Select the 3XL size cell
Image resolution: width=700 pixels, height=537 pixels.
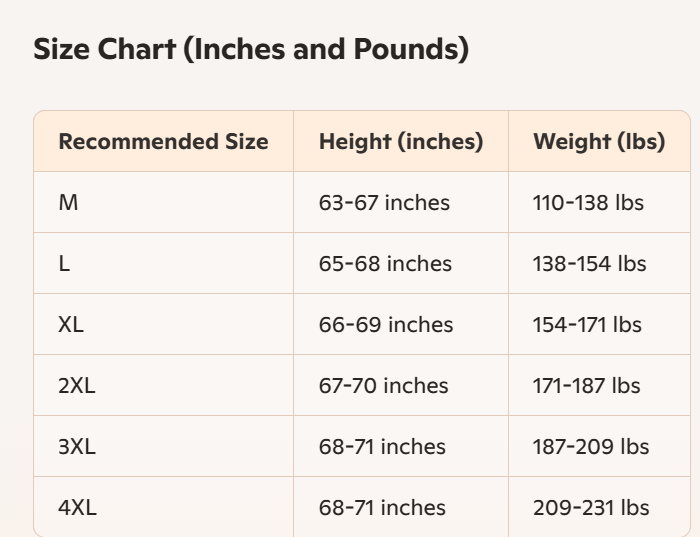point(77,447)
